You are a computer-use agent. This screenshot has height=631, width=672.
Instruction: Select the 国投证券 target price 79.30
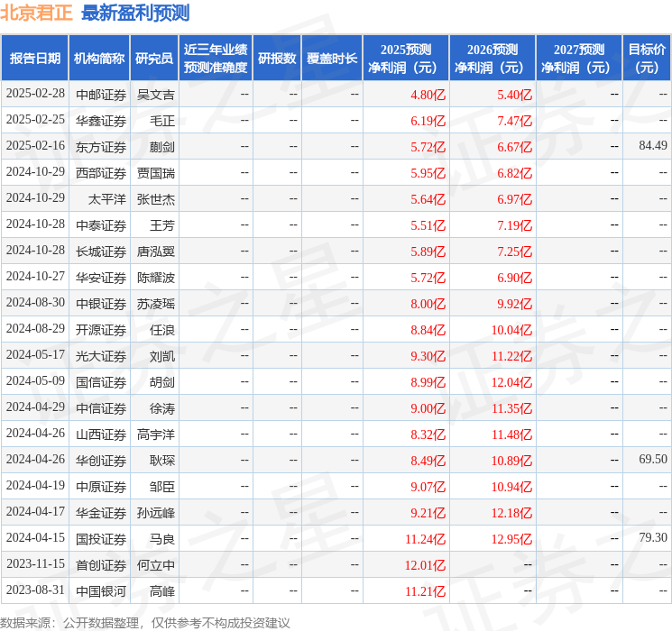click(653, 537)
